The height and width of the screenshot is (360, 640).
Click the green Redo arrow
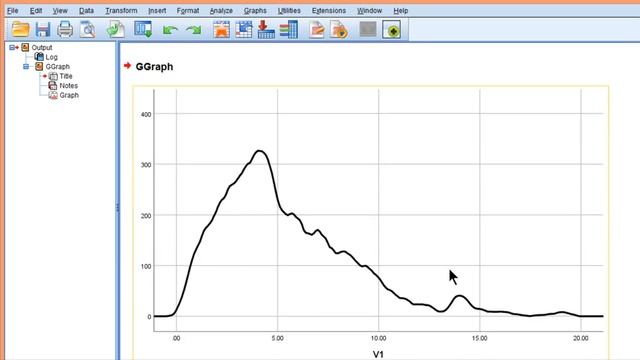193,30
